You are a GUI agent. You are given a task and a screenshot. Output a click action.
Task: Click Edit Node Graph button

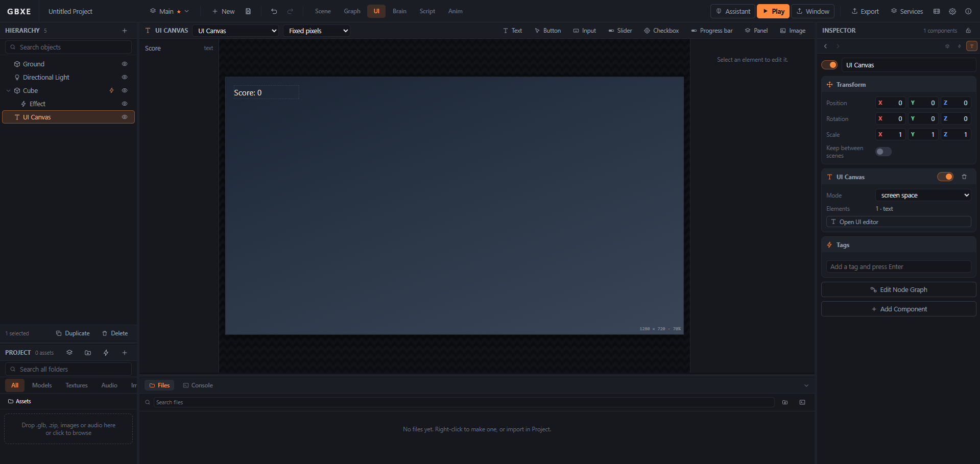[x=899, y=289]
